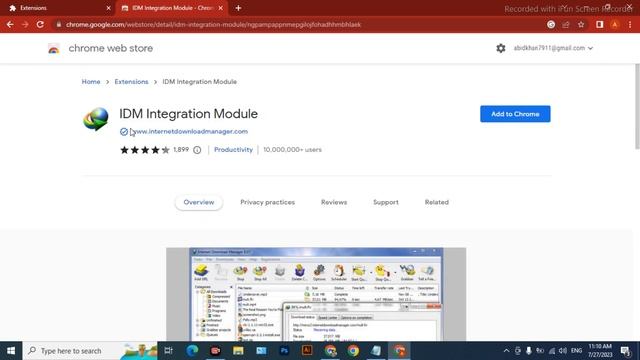
Task: Open the IDM screenshot preview image
Action: pos(316,294)
